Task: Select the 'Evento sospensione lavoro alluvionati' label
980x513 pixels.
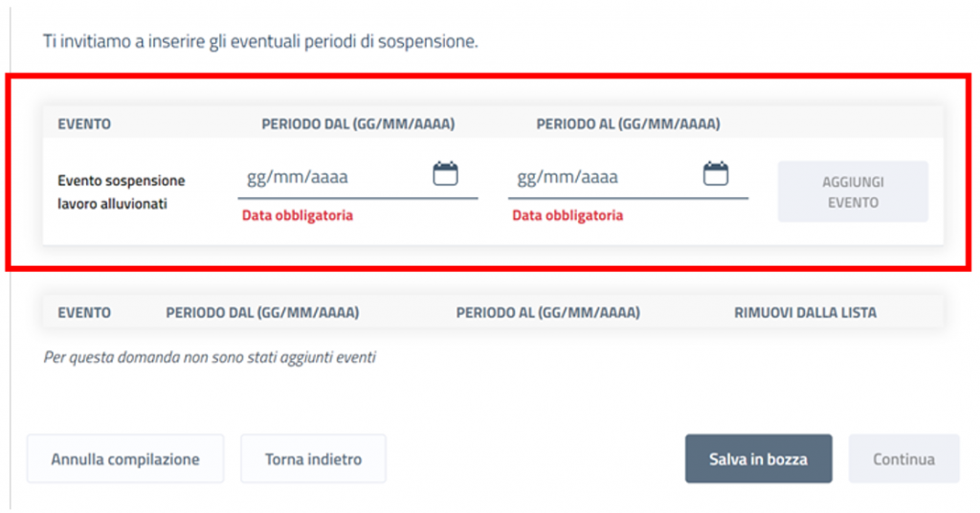Action: point(122,191)
